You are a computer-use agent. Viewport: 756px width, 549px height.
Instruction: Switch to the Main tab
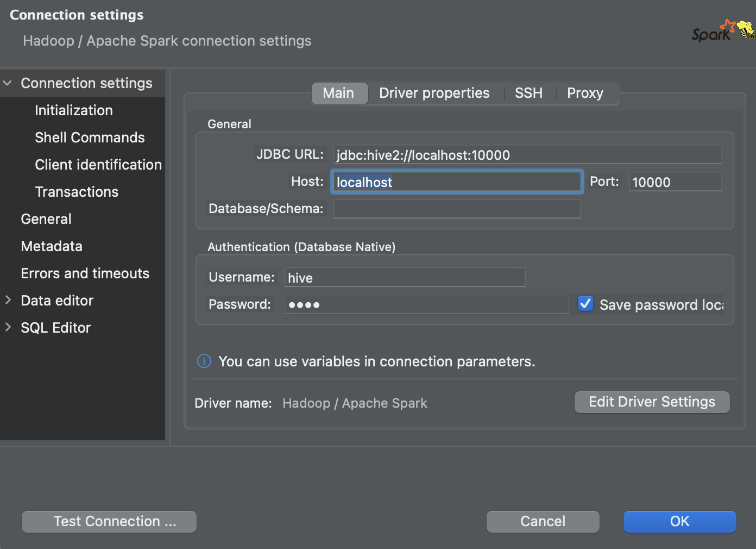tap(339, 93)
